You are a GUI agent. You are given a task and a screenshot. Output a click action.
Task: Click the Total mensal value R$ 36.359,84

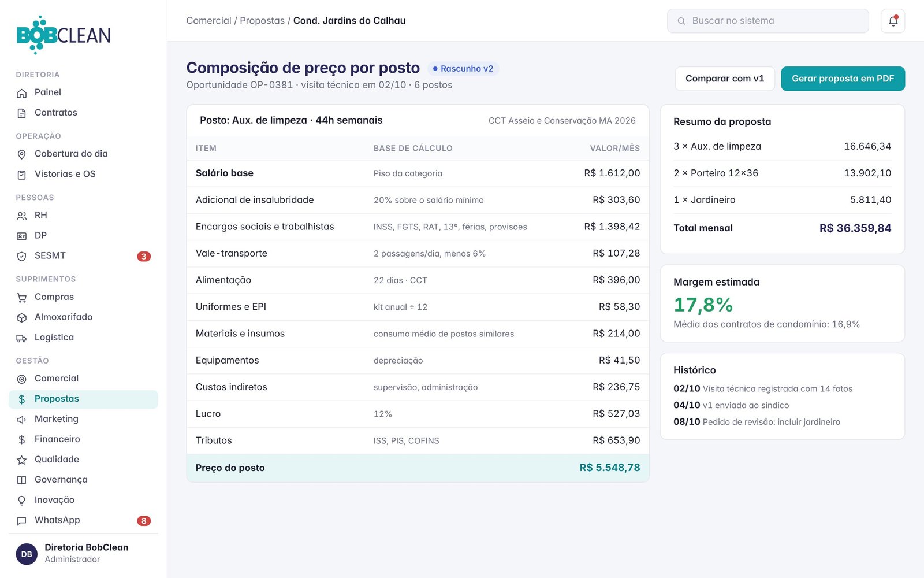[x=855, y=228]
